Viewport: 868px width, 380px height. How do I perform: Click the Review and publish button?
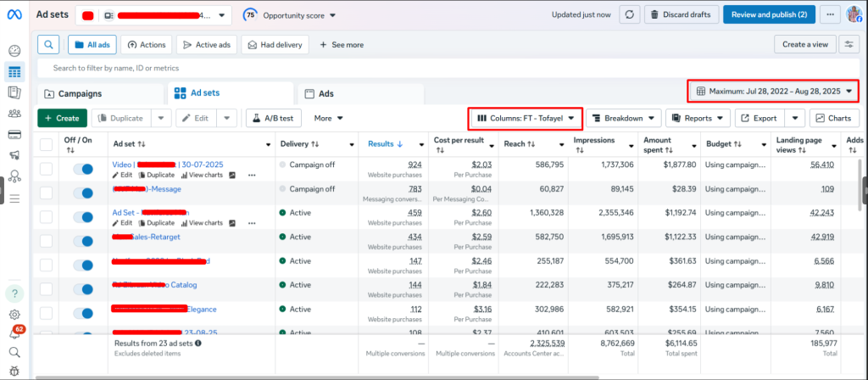coord(770,14)
